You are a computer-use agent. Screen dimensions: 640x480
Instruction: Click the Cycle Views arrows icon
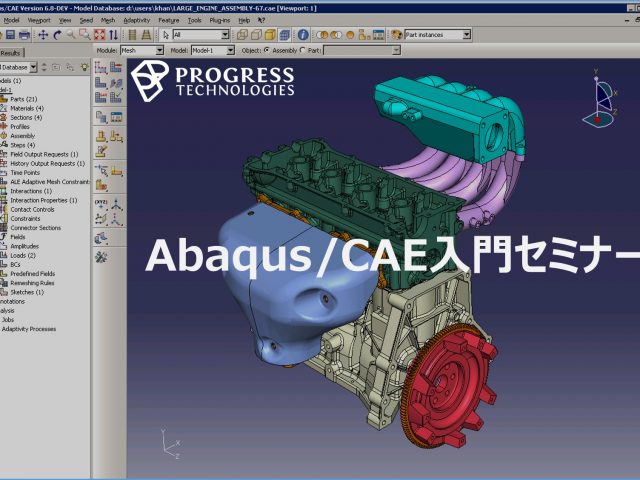pyautogui.click(x=113, y=35)
